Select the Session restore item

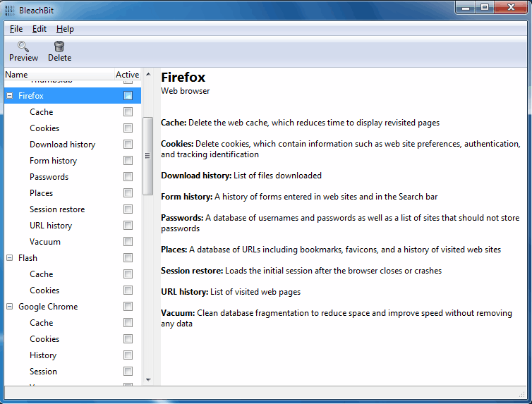click(x=57, y=209)
